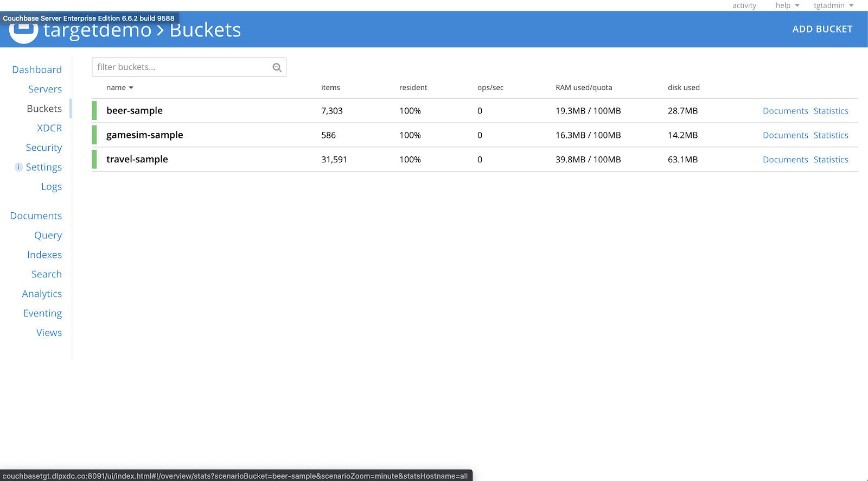This screenshot has height=481, width=868.
Task: Open Statistics for gamesim-sample bucket
Action: click(x=831, y=135)
